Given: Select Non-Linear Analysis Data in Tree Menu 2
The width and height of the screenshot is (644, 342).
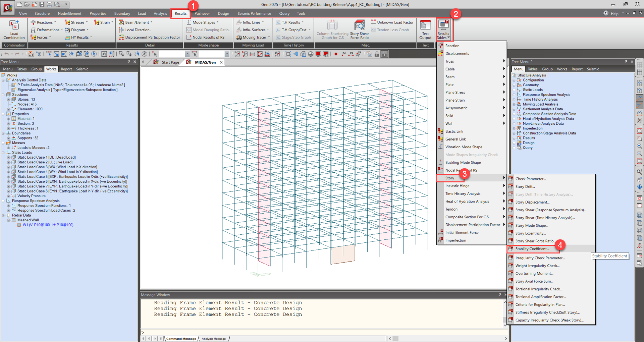Looking at the screenshot, I should click(543, 124).
